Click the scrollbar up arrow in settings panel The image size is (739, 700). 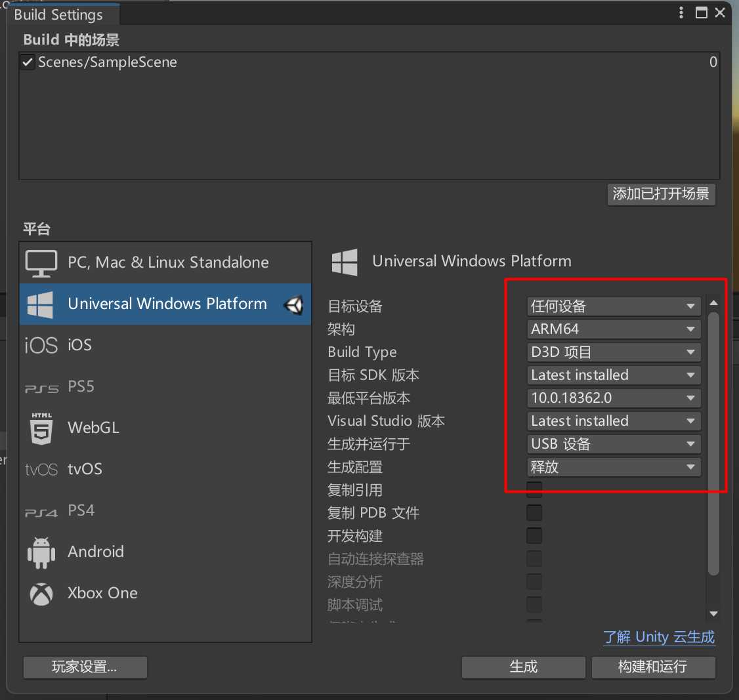click(713, 303)
